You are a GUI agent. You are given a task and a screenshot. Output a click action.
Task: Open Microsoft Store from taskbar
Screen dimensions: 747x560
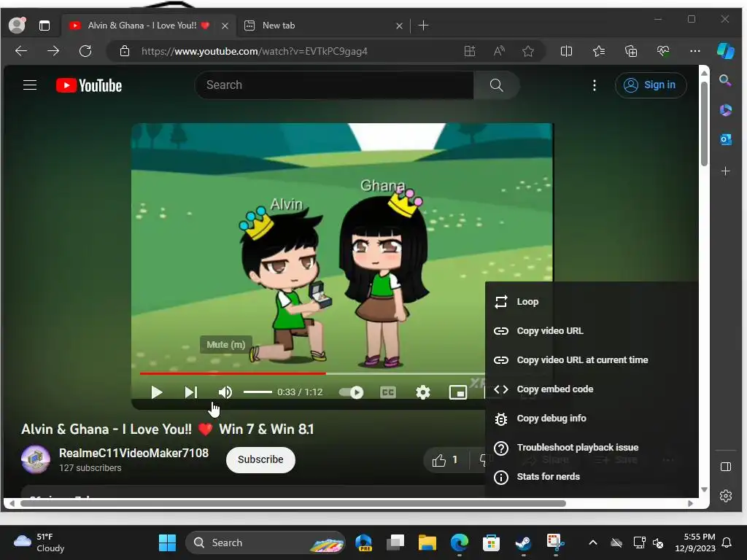491,542
